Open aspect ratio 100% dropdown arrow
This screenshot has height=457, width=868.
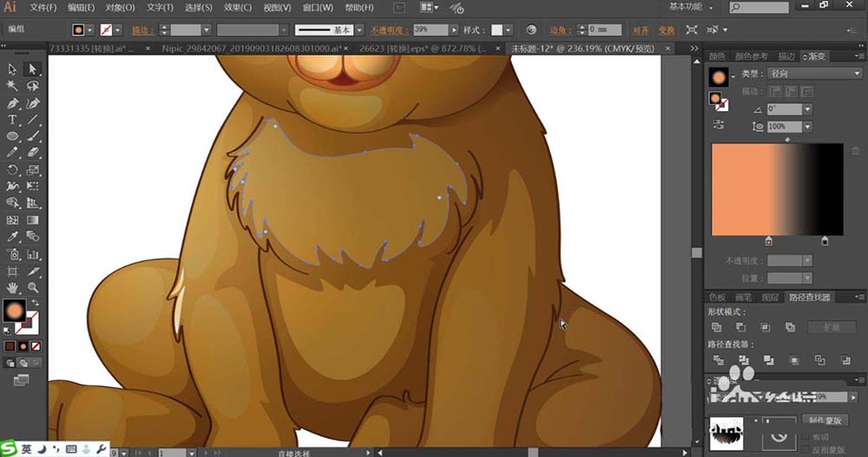coord(807,127)
